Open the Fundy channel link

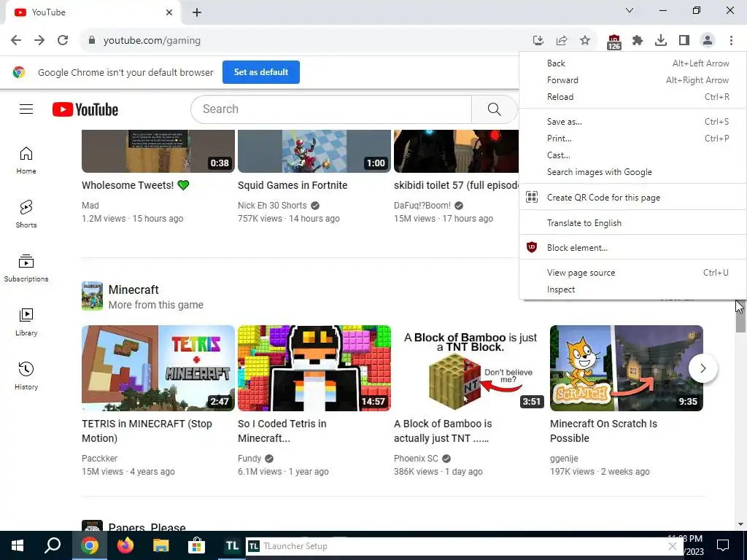click(x=249, y=458)
